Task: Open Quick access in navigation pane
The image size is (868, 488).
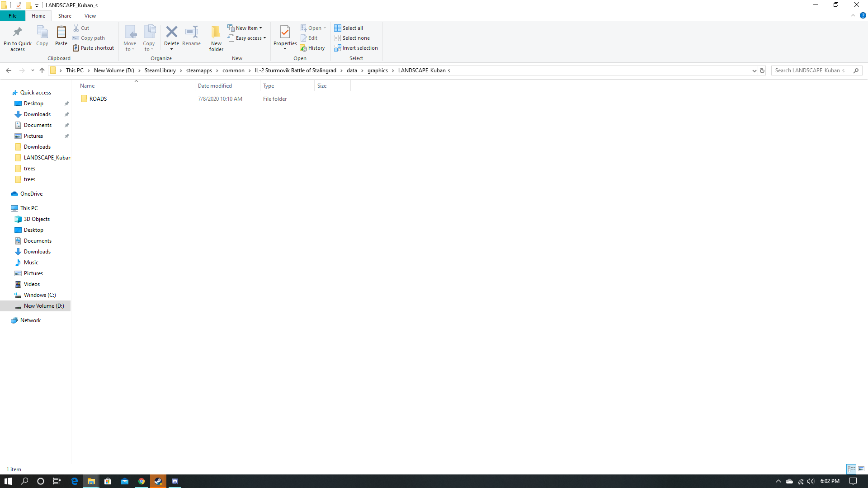Action: [36, 93]
